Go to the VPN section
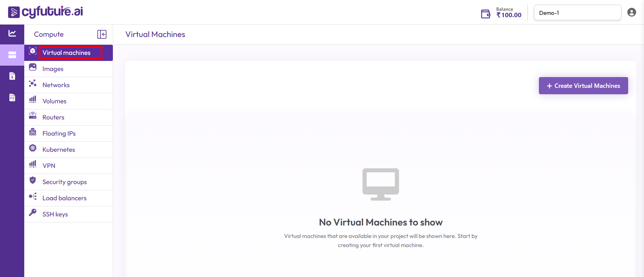Viewport: 644px width, 277px height. point(49,166)
